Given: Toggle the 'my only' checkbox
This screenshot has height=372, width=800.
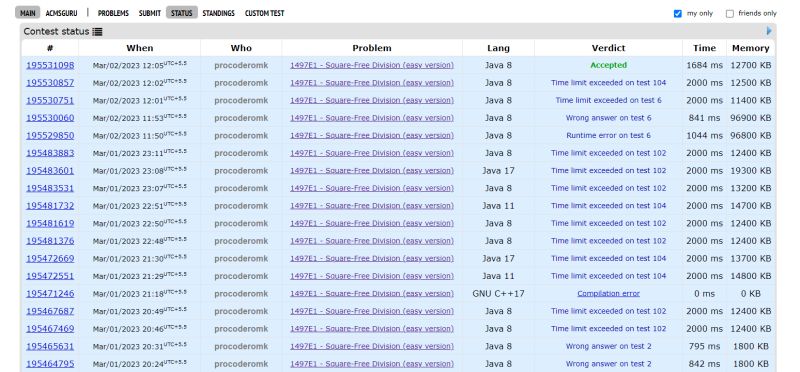Looking at the screenshot, I should [x=678, y=14].
